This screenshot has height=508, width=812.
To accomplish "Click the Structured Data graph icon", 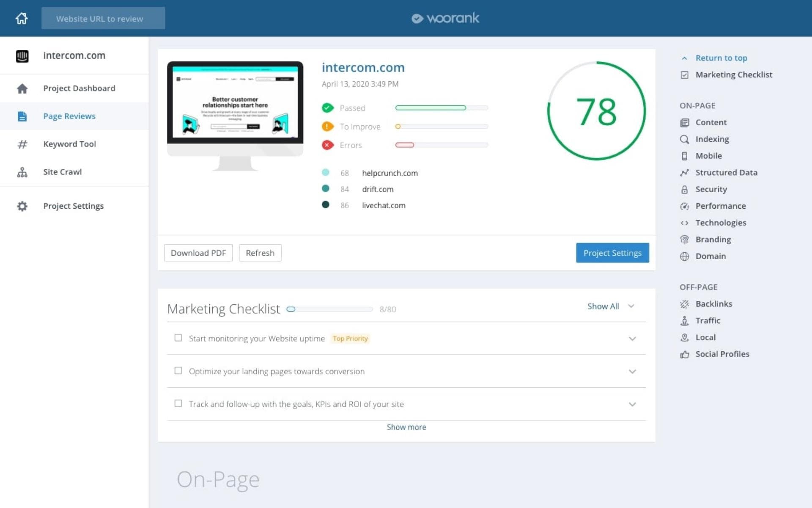I will (x=684, y=173).
